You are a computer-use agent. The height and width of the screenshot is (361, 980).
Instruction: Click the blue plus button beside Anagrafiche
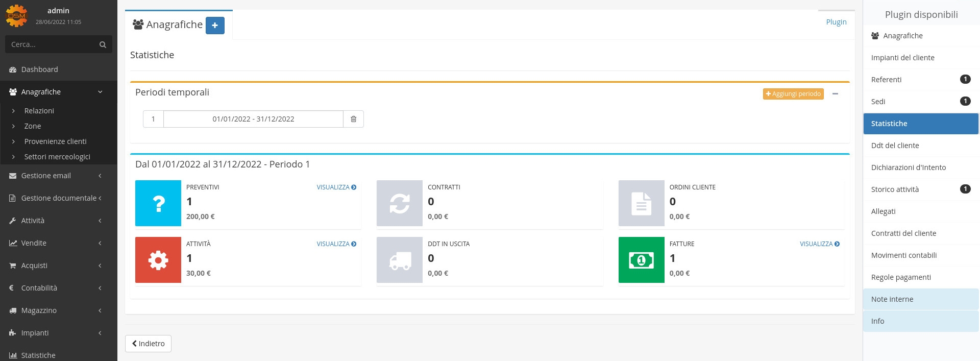coord(215,25)
